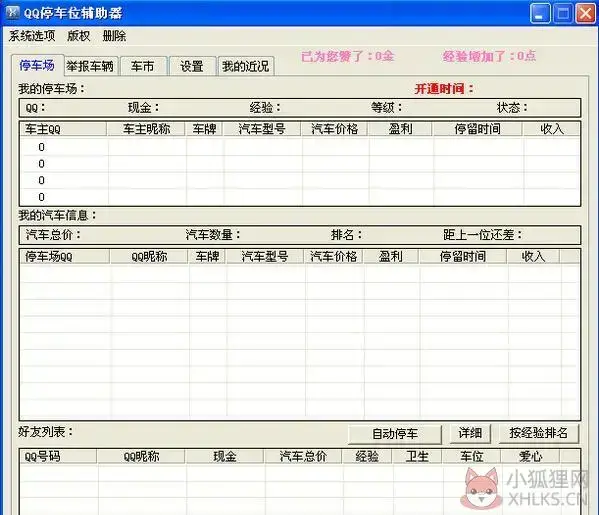Click the 经验增加了：0点 text

click(489, 57)
